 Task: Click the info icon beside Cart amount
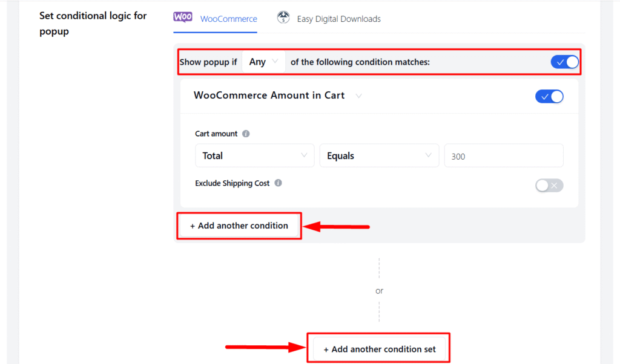[x=246, y=134]
